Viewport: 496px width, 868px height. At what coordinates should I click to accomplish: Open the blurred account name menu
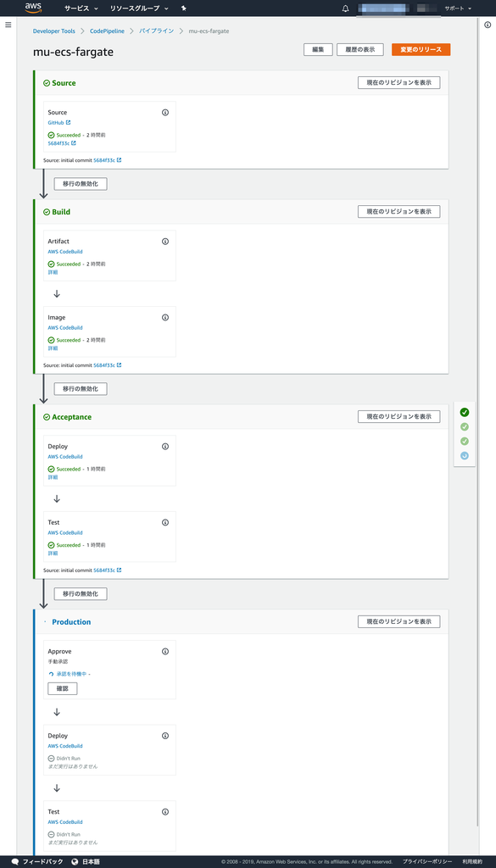point(383,8)
